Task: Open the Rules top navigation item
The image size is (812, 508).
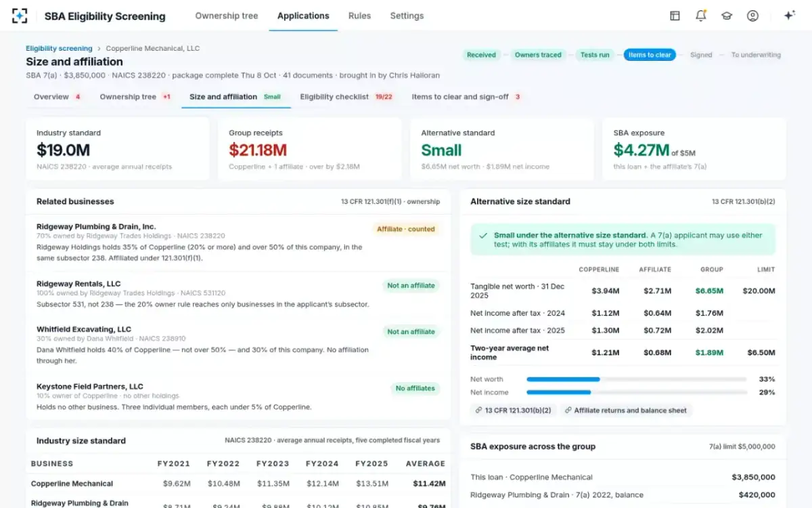Action: 359,16
